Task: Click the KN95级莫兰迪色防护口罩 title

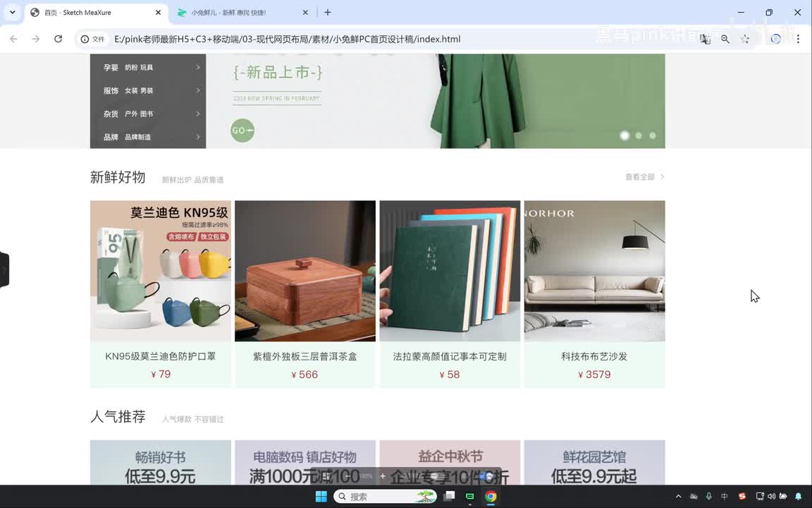Action: click(161, 356)
